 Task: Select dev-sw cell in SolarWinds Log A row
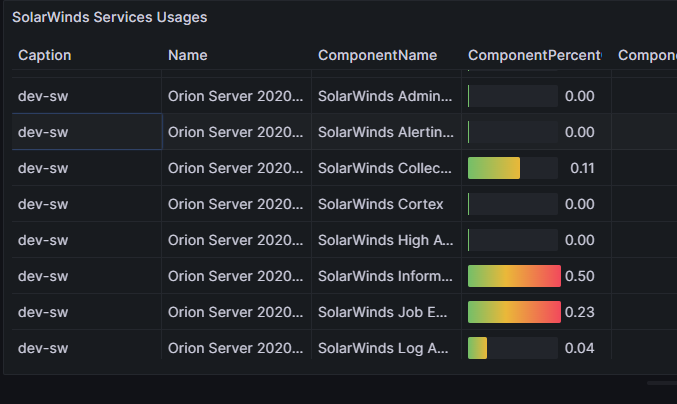click(87, 345)
